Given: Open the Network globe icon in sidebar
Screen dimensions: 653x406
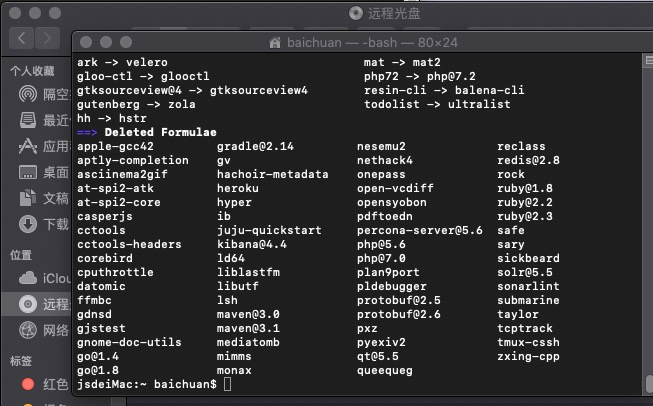Looking at the screenshot, I should click(28, 330).
